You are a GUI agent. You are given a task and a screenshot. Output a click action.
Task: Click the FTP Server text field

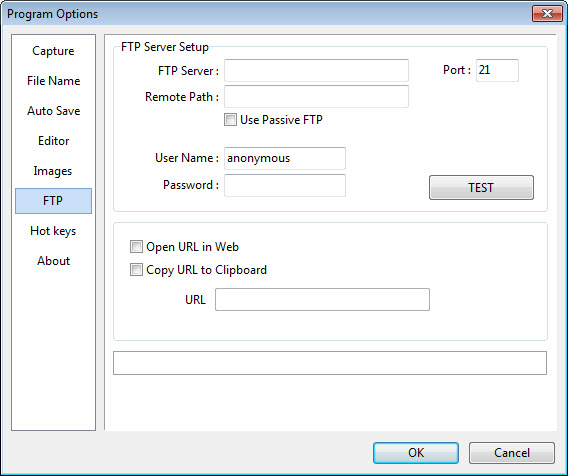click(316, 70)
